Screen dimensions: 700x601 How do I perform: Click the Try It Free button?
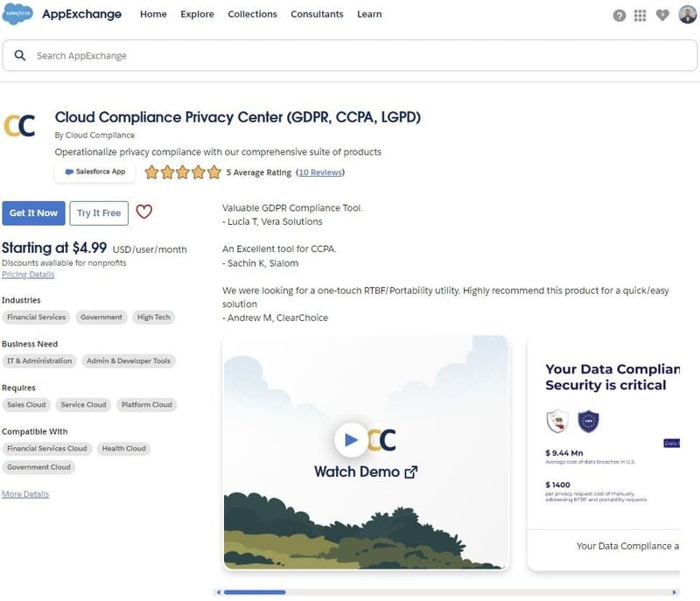click(99, 213)
